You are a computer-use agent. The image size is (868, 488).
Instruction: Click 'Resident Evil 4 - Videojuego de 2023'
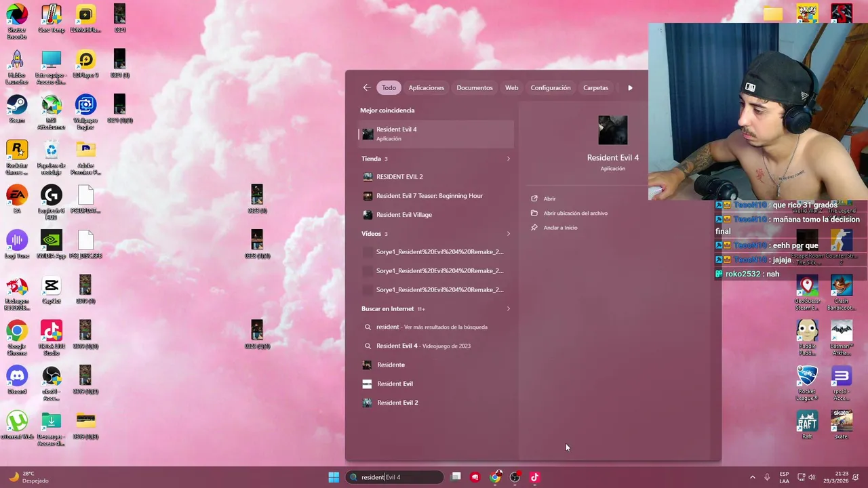click(436, 346)
